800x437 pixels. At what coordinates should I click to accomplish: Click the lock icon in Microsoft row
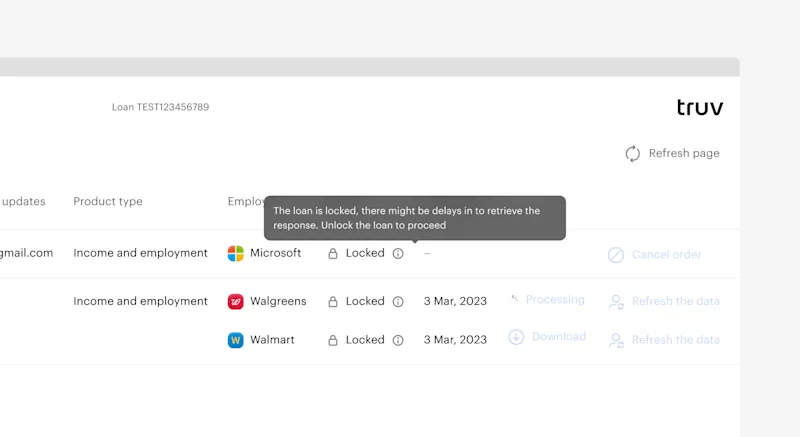coord(333,253)
